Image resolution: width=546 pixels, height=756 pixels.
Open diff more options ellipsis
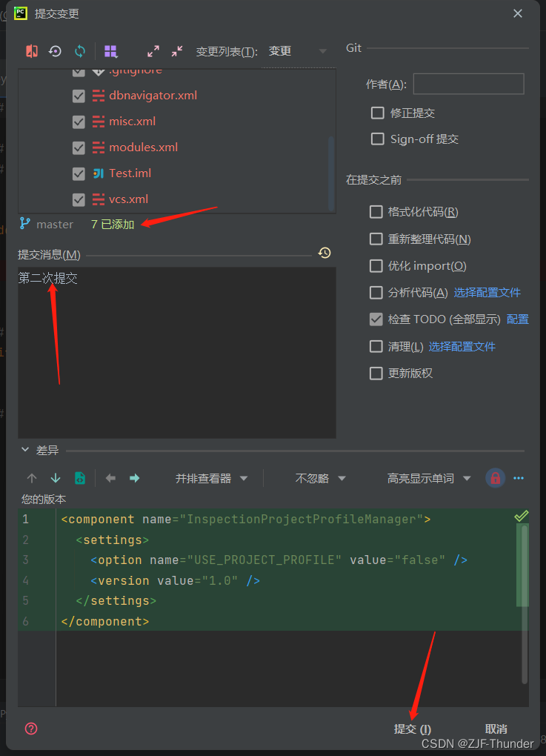click(x=519, y=478)
